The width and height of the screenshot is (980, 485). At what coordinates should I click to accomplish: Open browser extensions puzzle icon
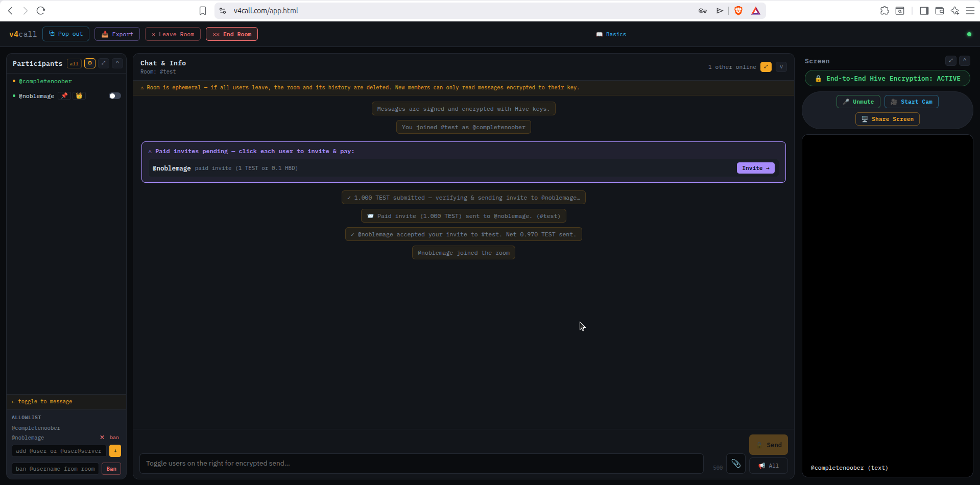[885, 11]
